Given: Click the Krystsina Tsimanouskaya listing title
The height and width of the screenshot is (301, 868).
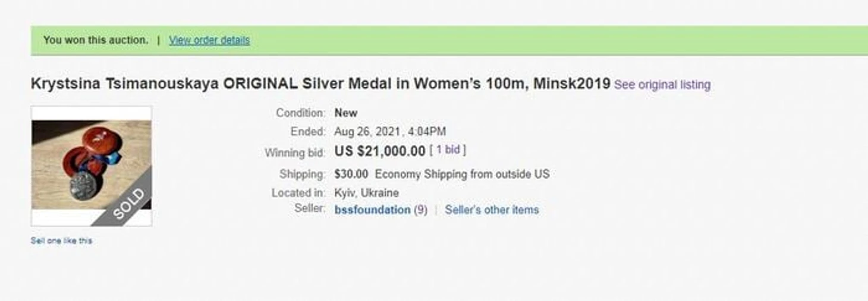Looking at the screenshot, I should tap(320, 84).
